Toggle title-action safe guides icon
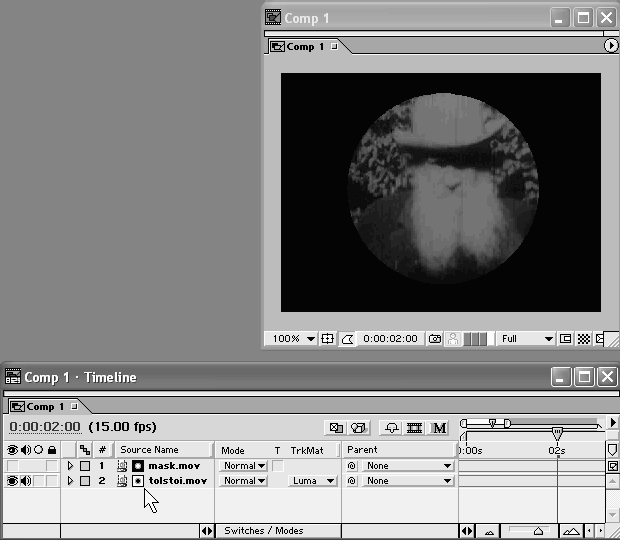The image size is (620, 540). (x=327, y=339)
